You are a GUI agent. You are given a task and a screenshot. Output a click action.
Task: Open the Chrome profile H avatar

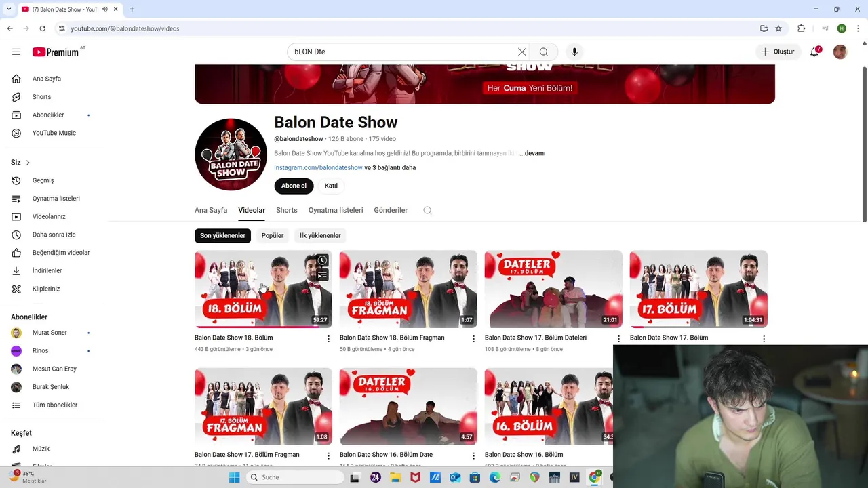[x=842, y=28]
